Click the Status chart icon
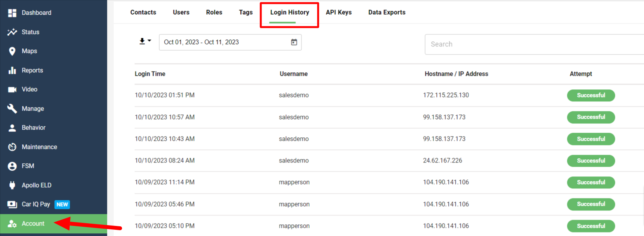Viewport: 644px width, 236px height. pyautogui.click(x=12, y=32)
